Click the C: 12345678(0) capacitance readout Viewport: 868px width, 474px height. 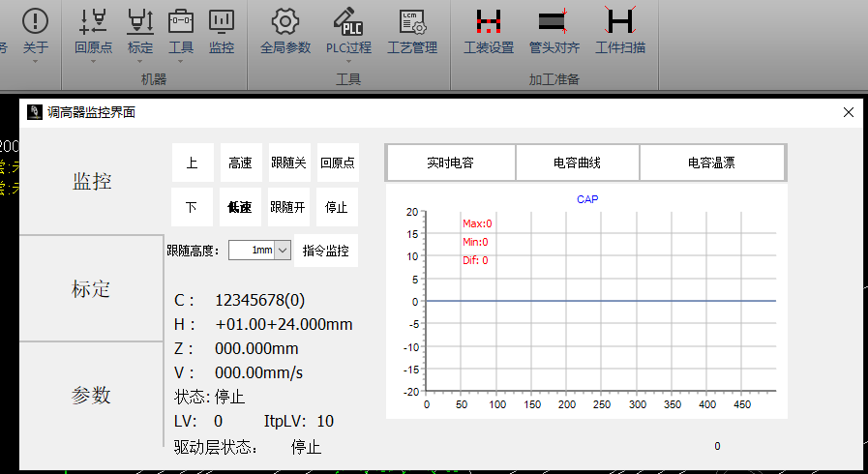(x=240, y=300)
